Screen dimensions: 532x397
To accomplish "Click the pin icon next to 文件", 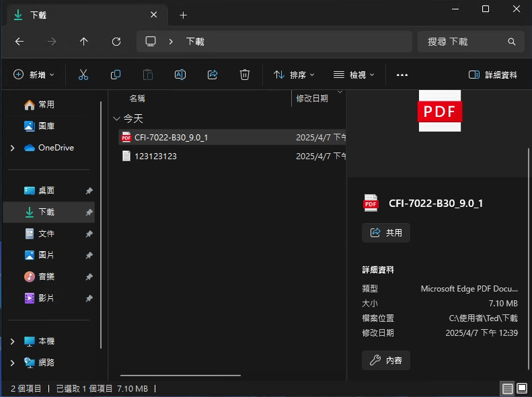I will click(x=89, y=234).
